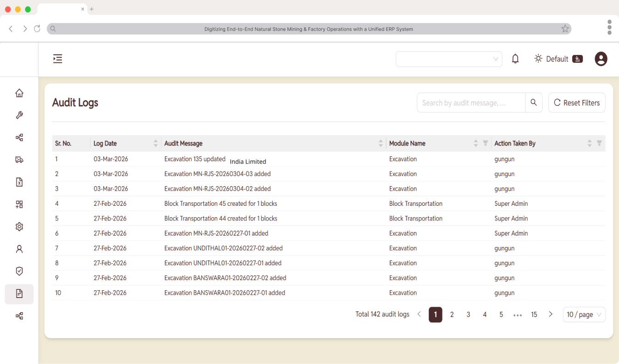Click the Reset Filters button
Screen dimensions: 619x364
pyautogui.click(x=576, y=103)
